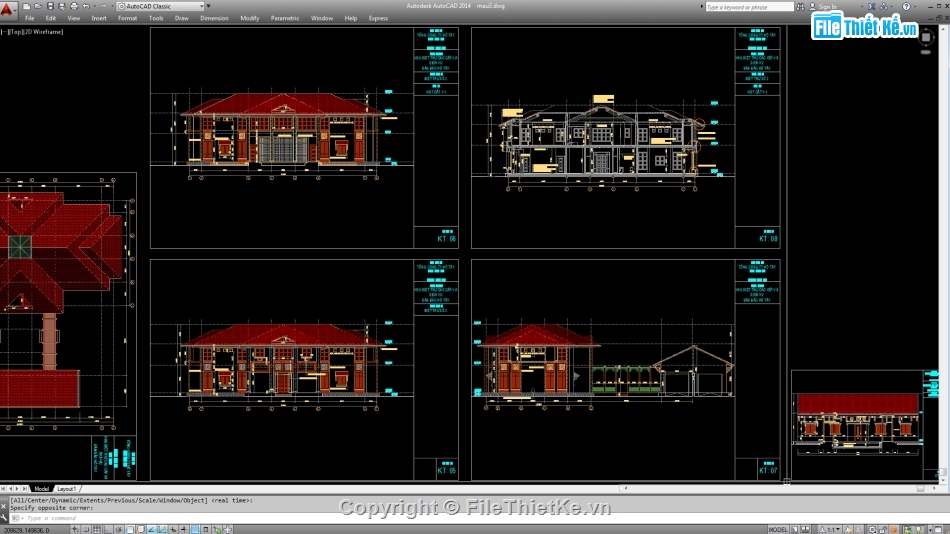Open the Modify menu
The image size is (950, 534).
pos(250,18)
